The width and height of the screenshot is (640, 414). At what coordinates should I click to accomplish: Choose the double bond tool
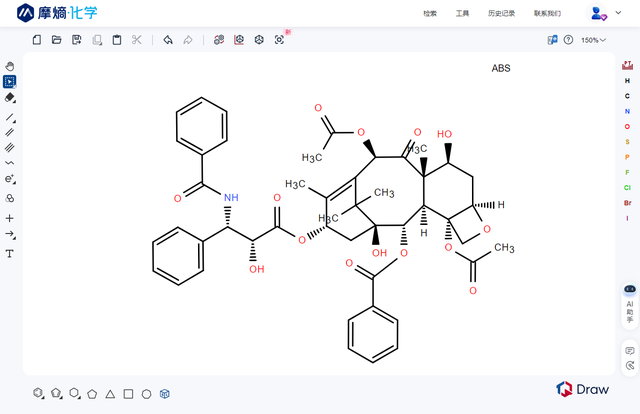[9, 132]
